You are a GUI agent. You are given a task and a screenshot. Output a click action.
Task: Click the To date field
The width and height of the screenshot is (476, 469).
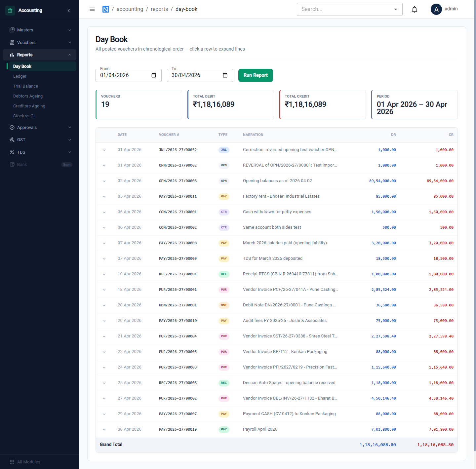200,75
